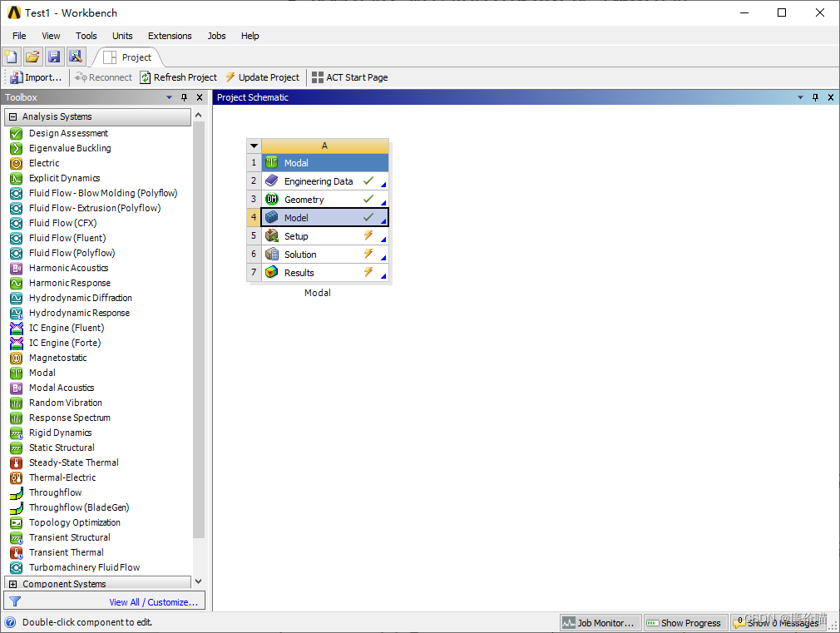Select IC Engine (Fluent) icon
This screenshot has width=840, height=633.
16,328
